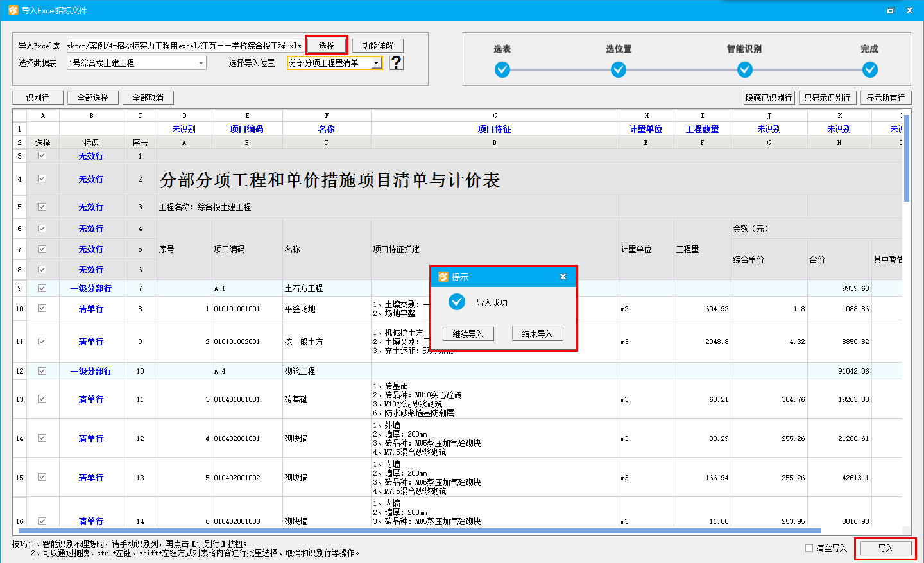
Task: Click the 只显示识别行 filter button
Action: pos(827,98)
